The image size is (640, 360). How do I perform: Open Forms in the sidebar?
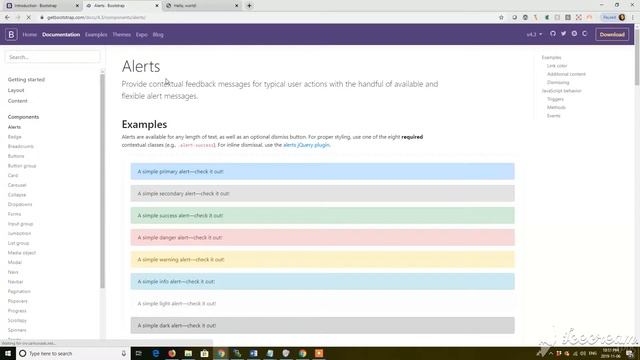click(14, 214)
